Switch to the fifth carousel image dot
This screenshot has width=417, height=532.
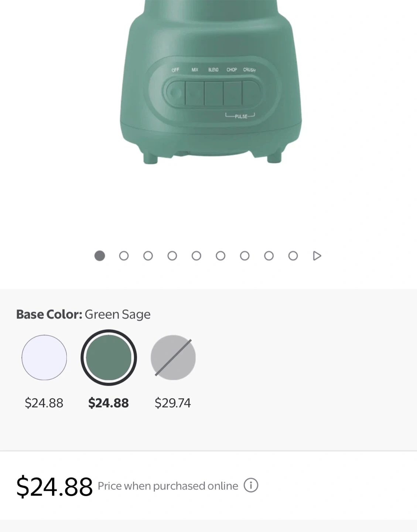tap(196, 256)
